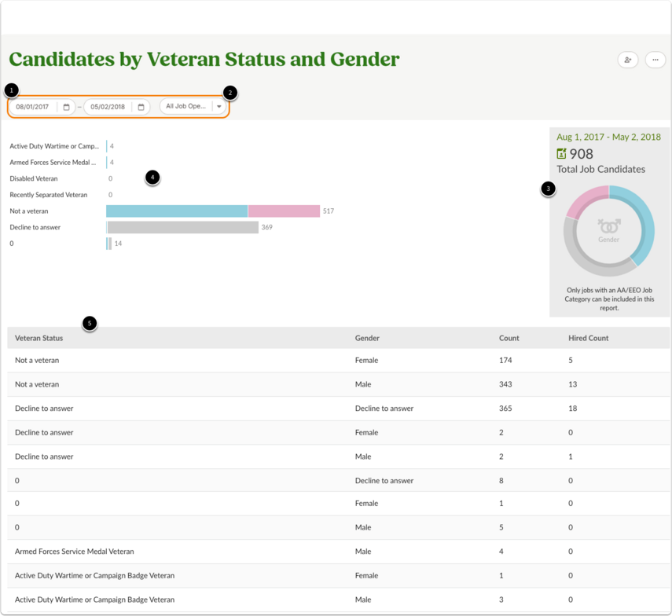Click the blue segment of the gender donut chart
The height and width of the screenshot is (616, 672).
coord(646,223)
